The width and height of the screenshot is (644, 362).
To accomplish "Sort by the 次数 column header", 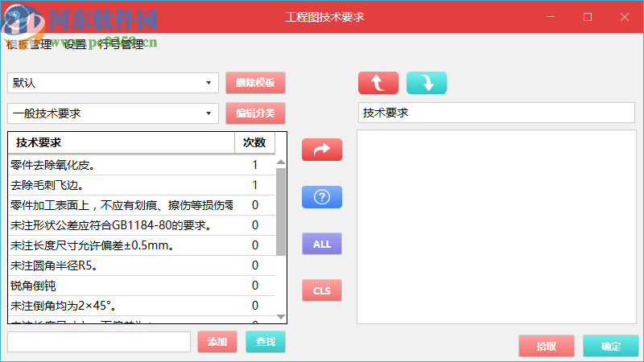I will click(x=254, y=143).
